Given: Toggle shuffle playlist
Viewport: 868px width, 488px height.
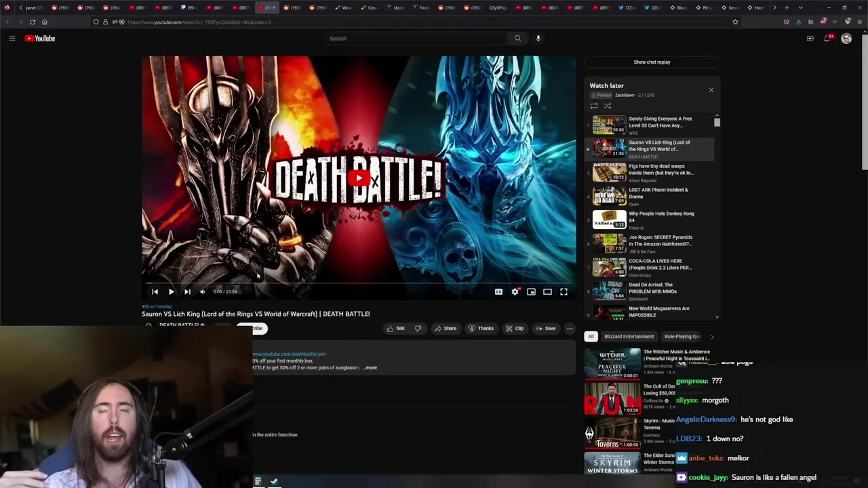Looking at the screenshot, I should pyautogui.click(x=608, y=106).
